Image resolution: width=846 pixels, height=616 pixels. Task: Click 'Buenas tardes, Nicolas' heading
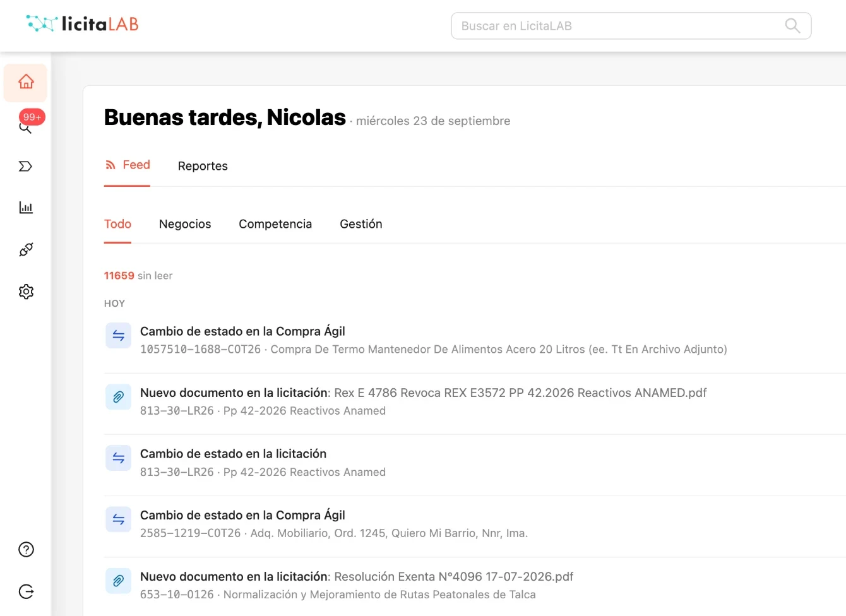[225, 117]
